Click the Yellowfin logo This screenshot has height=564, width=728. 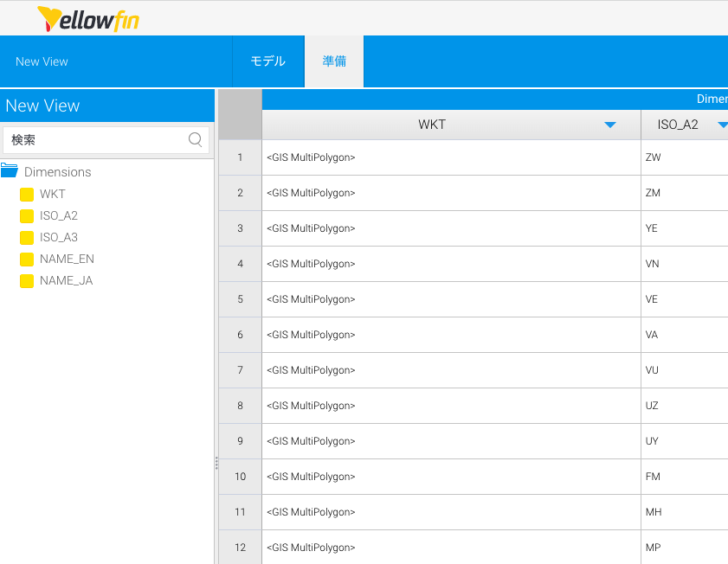tap(88, 19)
